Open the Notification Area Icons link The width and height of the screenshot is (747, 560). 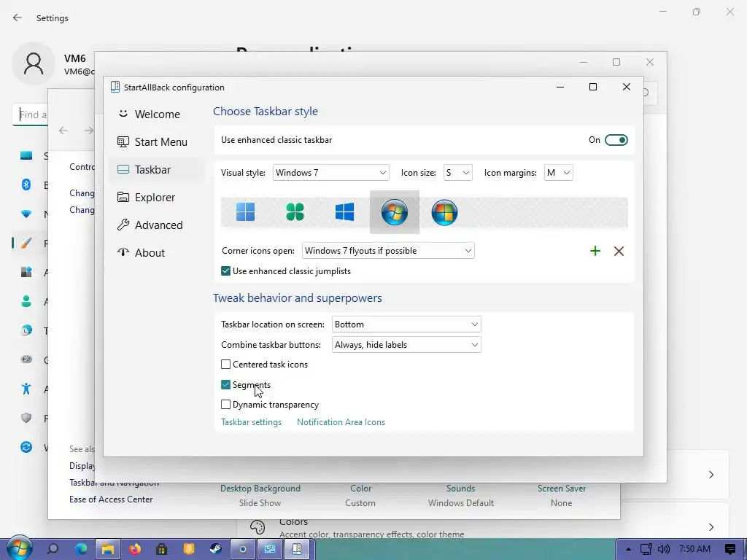[x=341, y=422]
